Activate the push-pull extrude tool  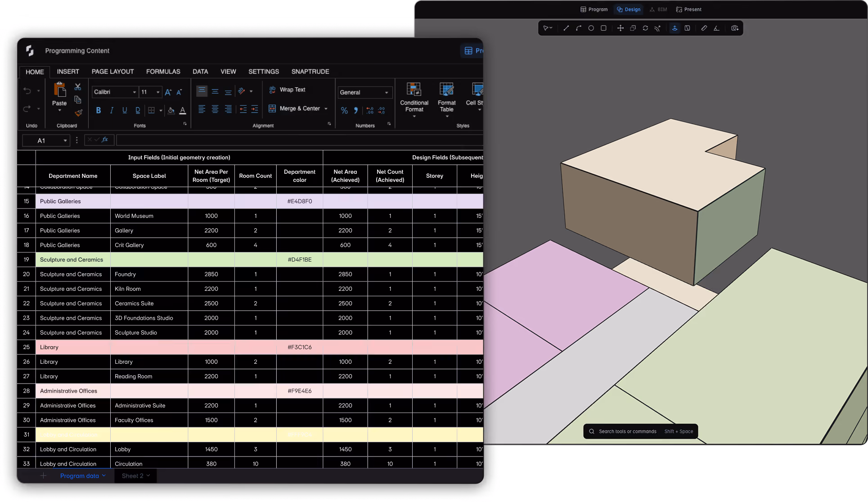coord(675,28)
